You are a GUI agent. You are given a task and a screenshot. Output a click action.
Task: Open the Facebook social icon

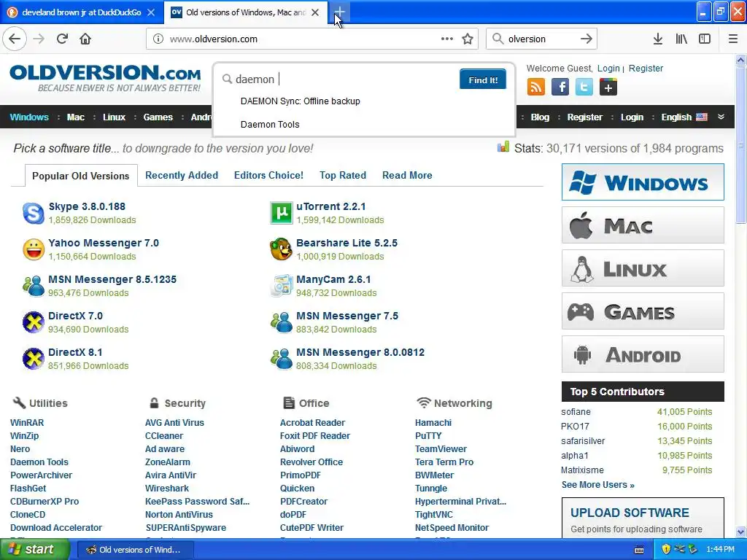560,87
